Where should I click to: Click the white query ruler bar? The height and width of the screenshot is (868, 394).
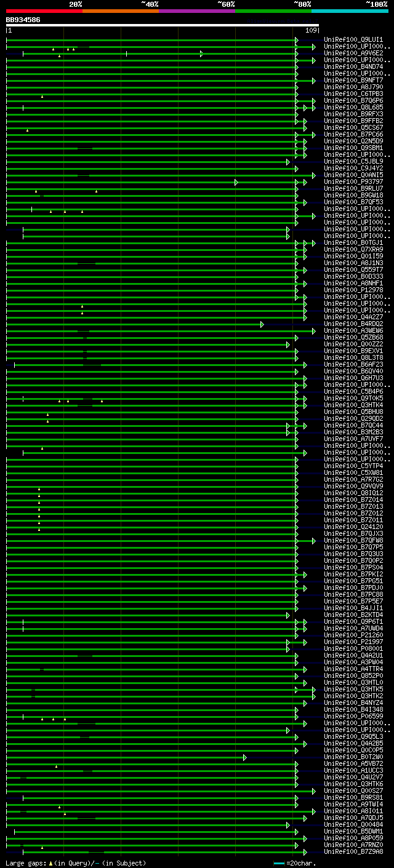tap(163, 25)
